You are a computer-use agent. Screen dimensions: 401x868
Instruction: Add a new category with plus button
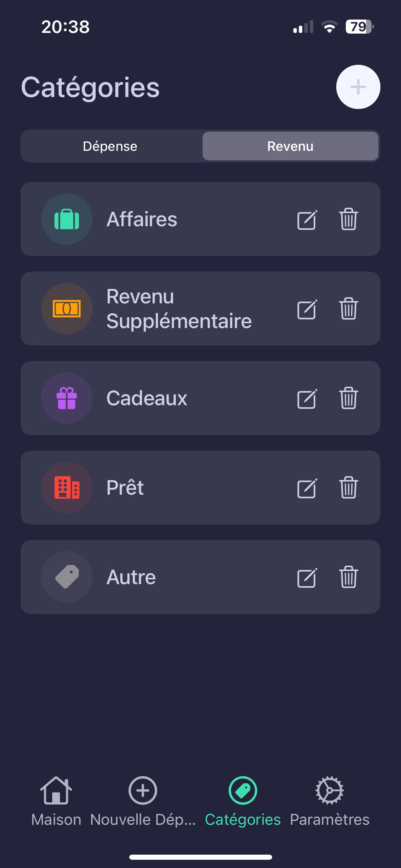(x=358, y=87)
